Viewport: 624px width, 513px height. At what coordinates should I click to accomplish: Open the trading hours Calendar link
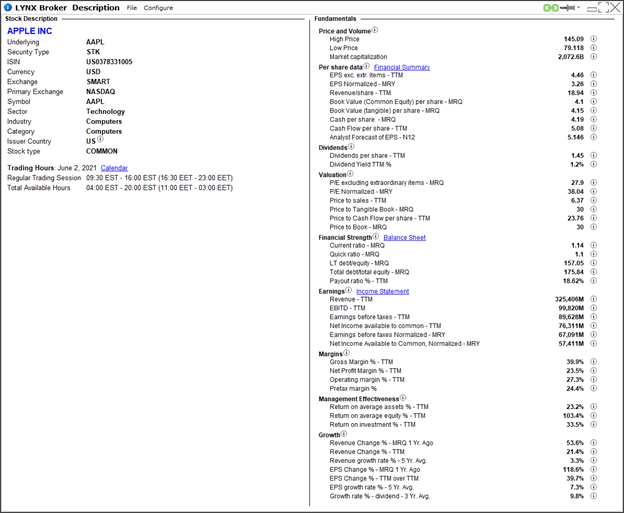click(x=114, y=168)
